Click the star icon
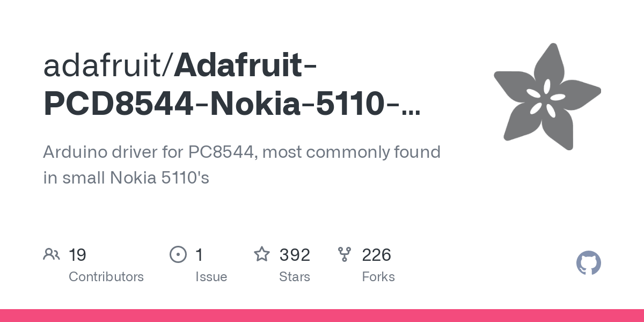644x322 pixels. pyautogui.click(x=262, y=254)
